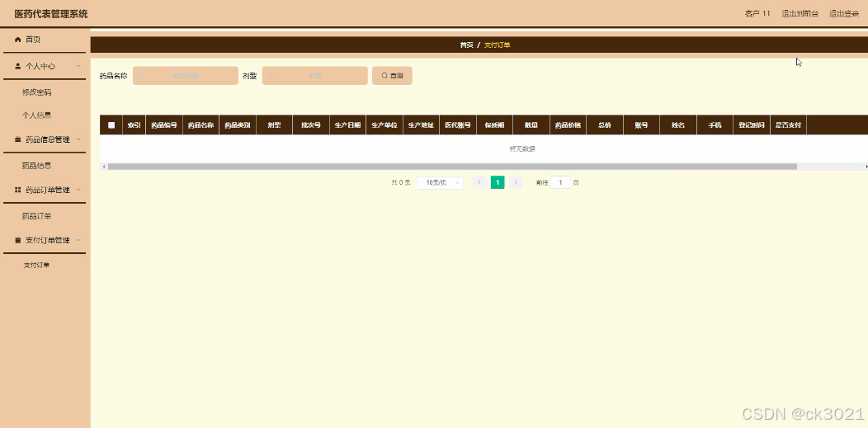Image resolution: width=868 pixels, height=428 pixels.
Task: Click the 索引 column header
Action: click(134, 125)
